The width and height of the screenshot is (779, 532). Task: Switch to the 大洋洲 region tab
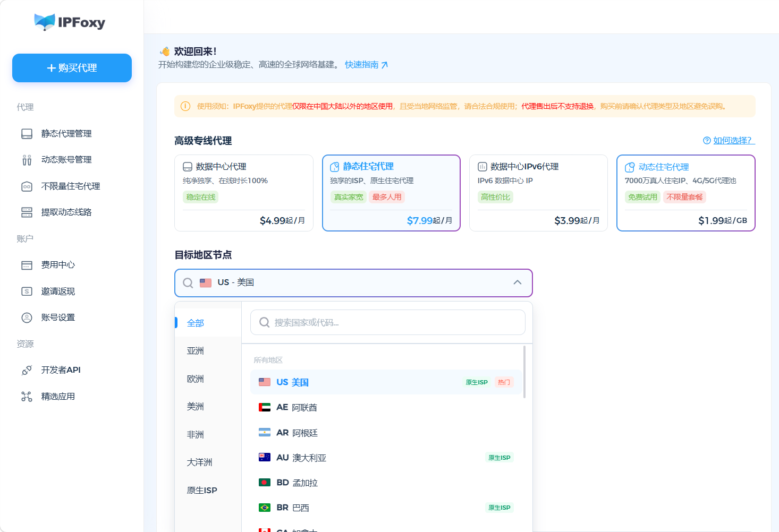[208, 462]
